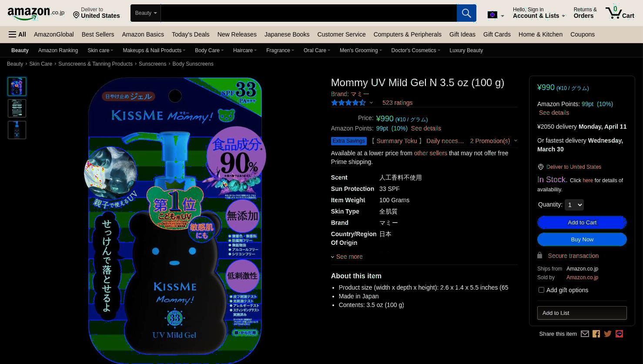The height and width of the screenshot is (364, 643).
Task: Click the Add to Cart button
Action: (582, 223)
